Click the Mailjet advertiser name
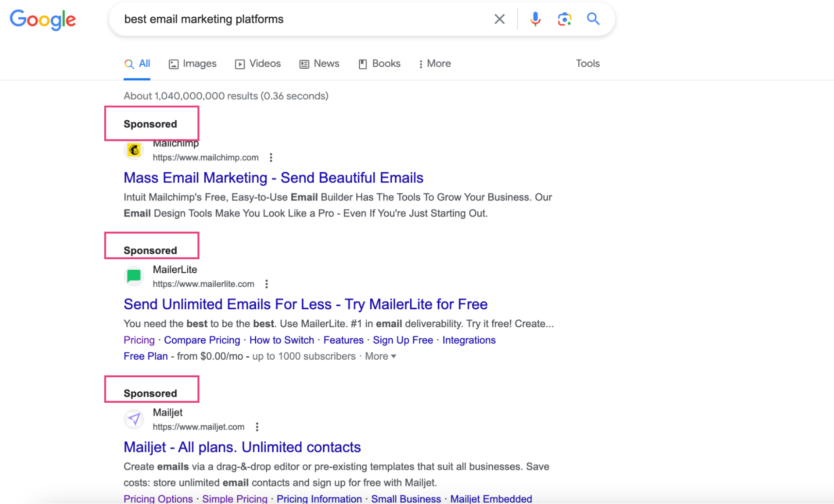 point(168,413)
